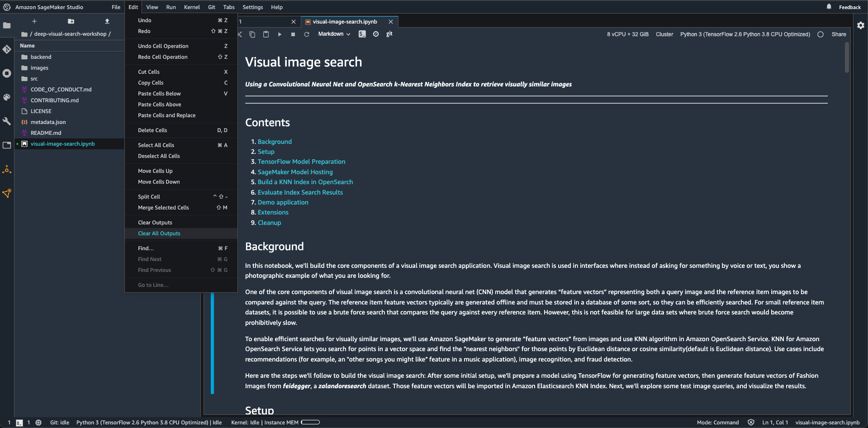Restart the kernel with refresh icon
The width and height of the screenshot is (868, 428).
pyautogui.click(x=307, y=34)
